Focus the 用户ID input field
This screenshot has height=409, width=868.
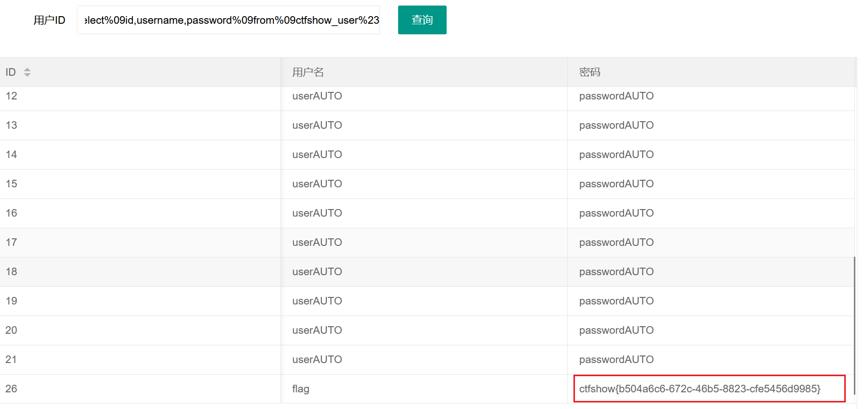pos(228,20)
